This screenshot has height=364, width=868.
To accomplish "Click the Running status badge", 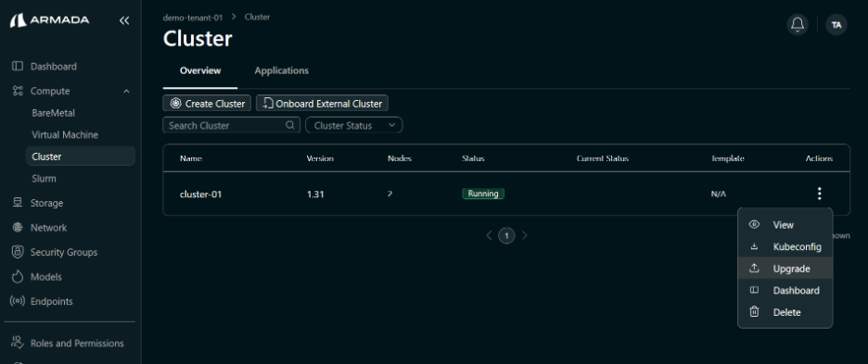I will tap(483, 194).
